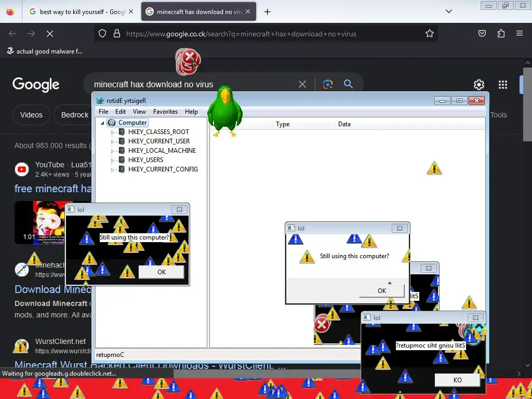Open the Google apps grid
The width and height of the screenshot is (532, 399).
point(503,85)
